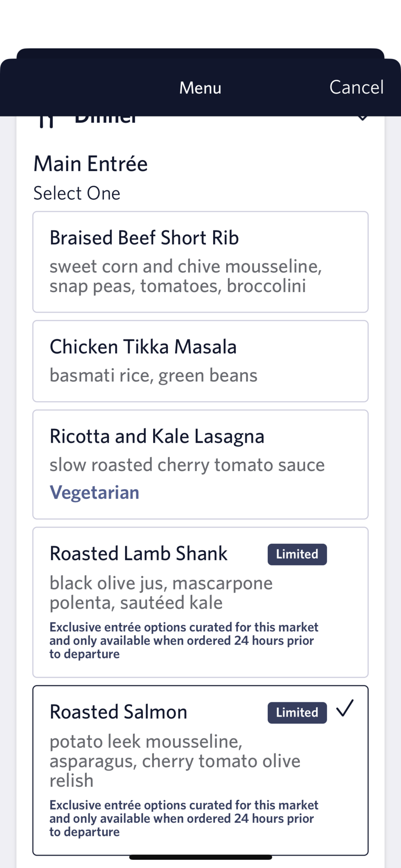Viewport: 401px width, 868px height.
Task: Tap the home indicator bar at bottom
Action: point(200,857)
